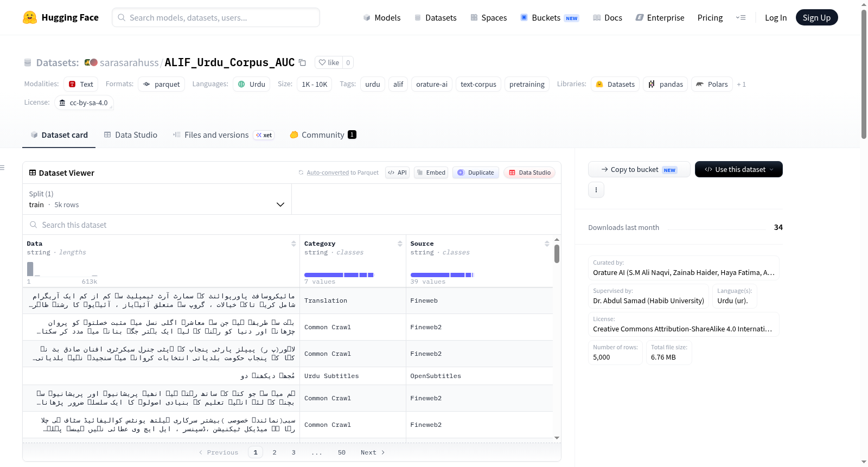Go to Pricing

click(710, 17)
